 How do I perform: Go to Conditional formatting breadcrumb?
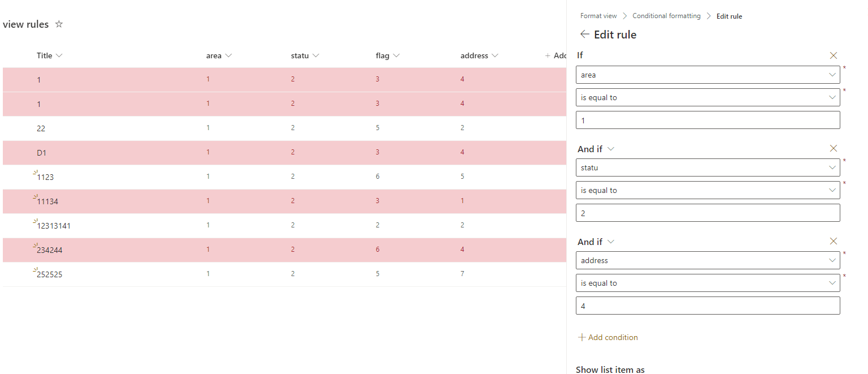click(666, 16)
